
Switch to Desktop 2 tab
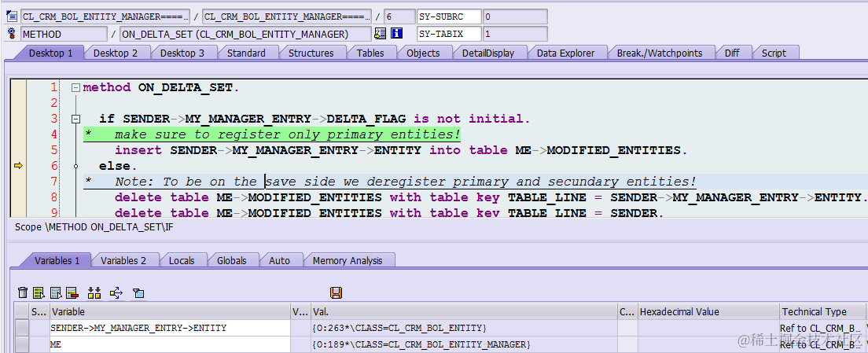point(115,53)
